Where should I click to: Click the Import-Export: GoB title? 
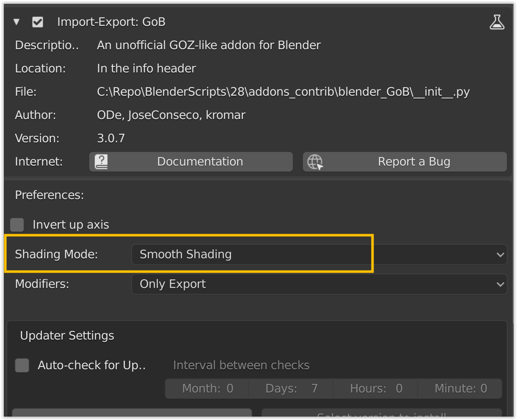click(x=111, y=22)
